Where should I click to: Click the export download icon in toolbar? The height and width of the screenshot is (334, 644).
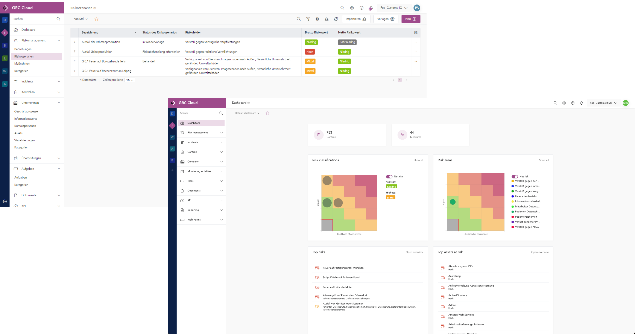[x=327, y=19]
